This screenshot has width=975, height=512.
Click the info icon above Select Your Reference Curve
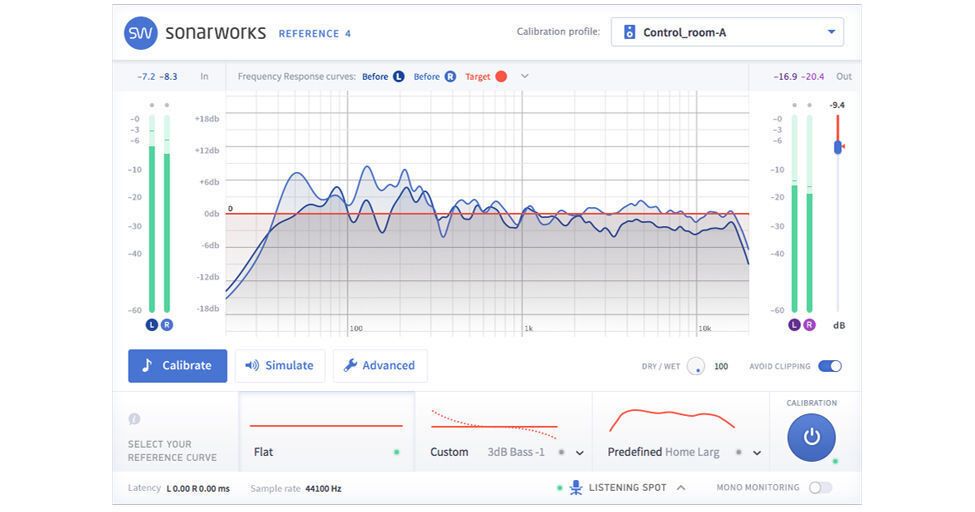134,419
